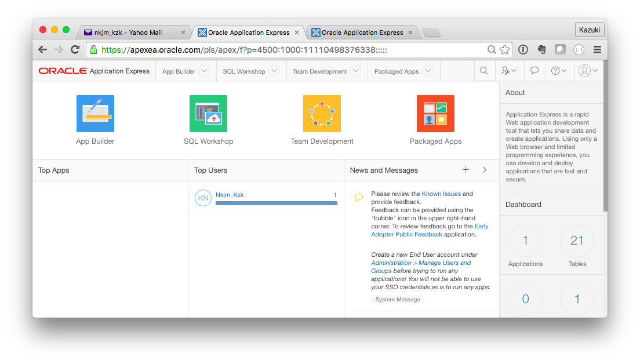Reload the page with refresh icon
The width and height of the screenshot is (640, 364).
tap(75, 50)
